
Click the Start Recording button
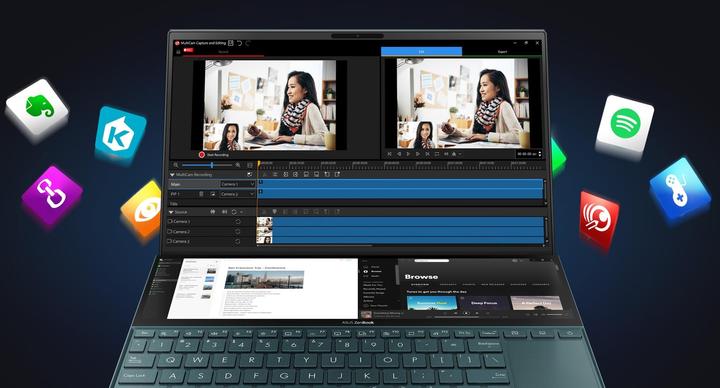(x=214, y=155)
